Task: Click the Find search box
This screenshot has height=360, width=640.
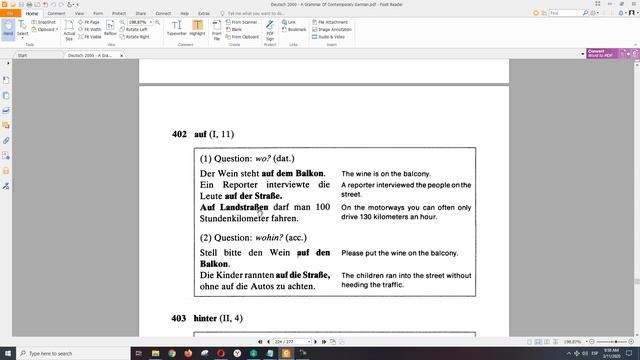Action: pyautogui.click(x=565, y=13)
